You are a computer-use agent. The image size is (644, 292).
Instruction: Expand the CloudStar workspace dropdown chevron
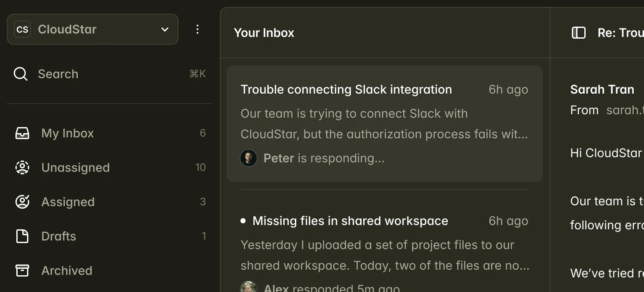point(165,29)
